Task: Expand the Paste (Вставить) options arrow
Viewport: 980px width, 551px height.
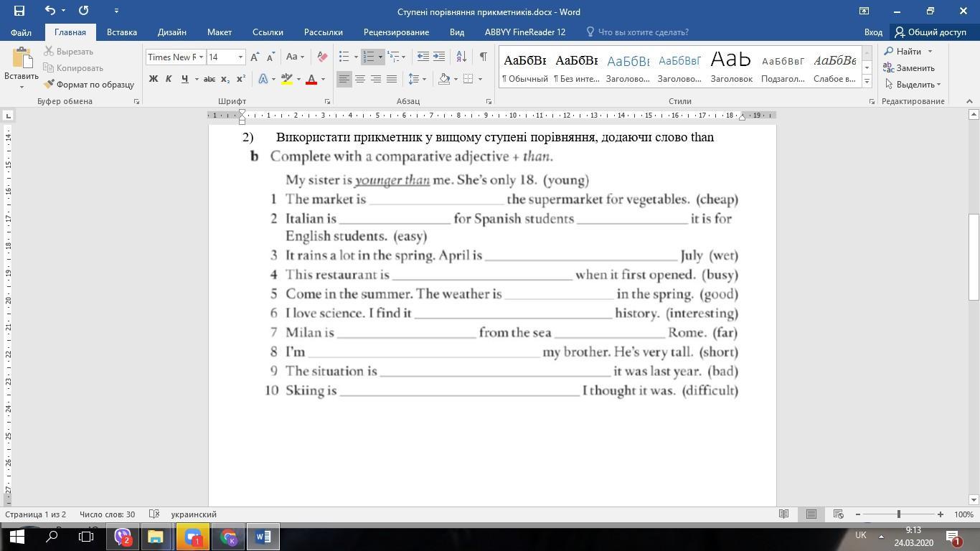Action: point(22,87)
